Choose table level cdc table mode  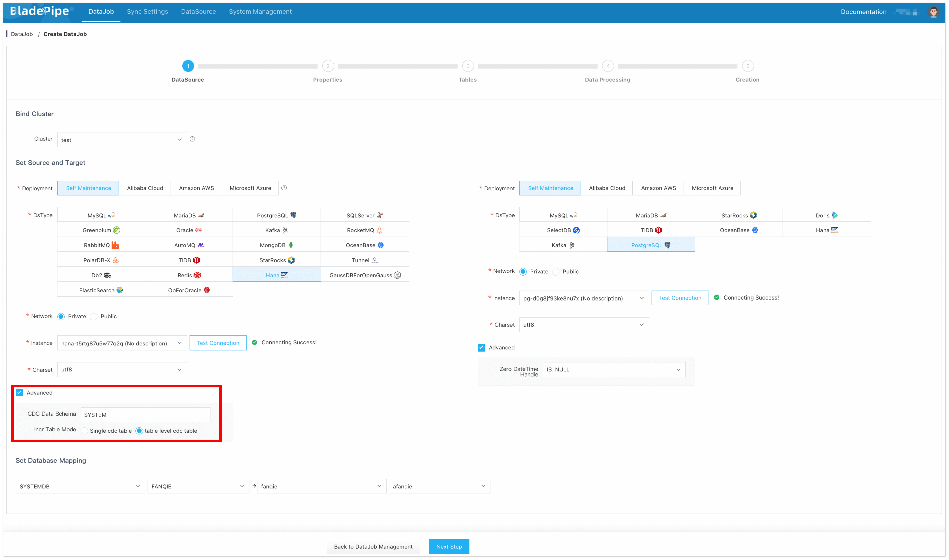(x=139, y=431)
